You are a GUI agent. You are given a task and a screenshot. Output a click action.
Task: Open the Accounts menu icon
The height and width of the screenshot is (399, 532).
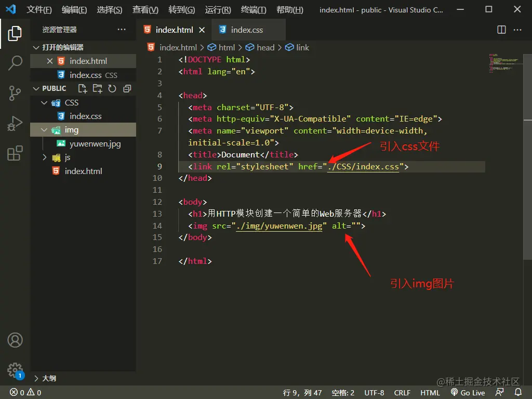[15, 340]
